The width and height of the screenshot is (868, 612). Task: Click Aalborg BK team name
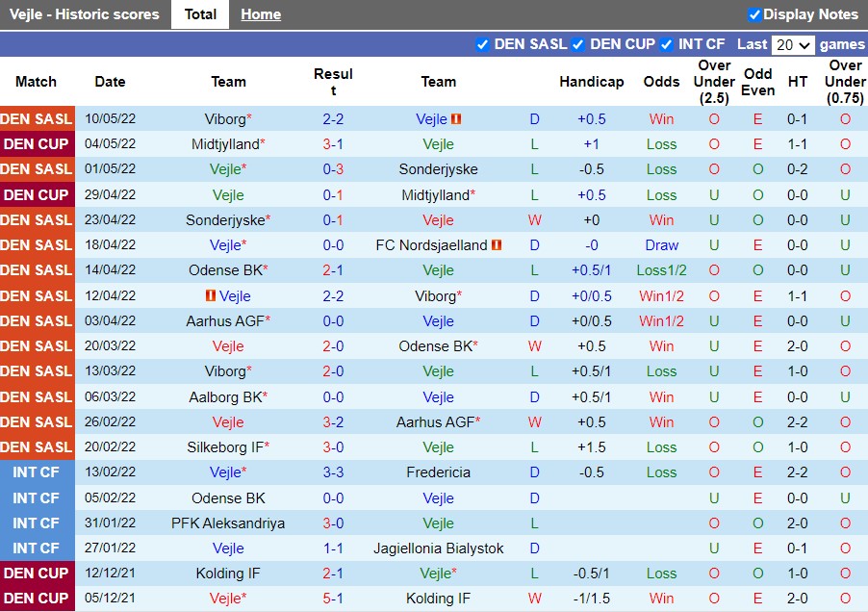pyautogui.click(x=225, y=397)
